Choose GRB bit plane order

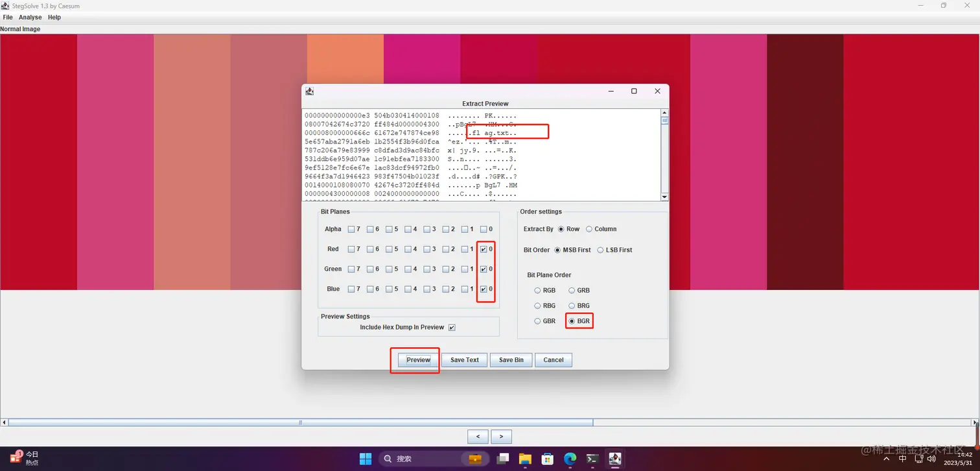(x=579, y=291)
